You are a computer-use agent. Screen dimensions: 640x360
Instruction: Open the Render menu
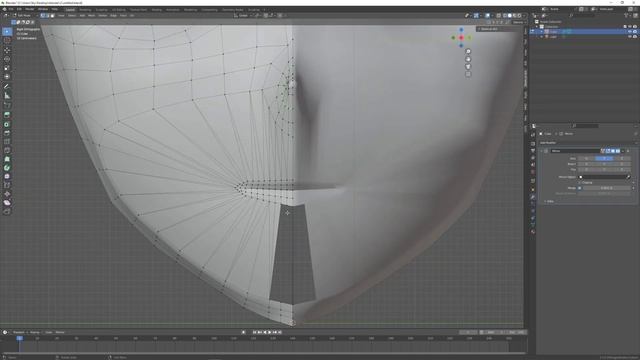[x=30, y=9]
